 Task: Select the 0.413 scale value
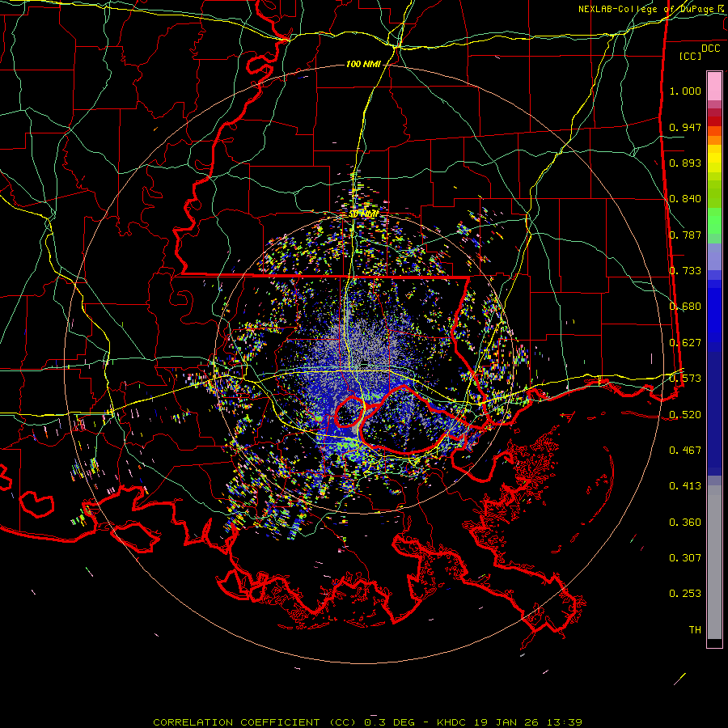(685, 486)
